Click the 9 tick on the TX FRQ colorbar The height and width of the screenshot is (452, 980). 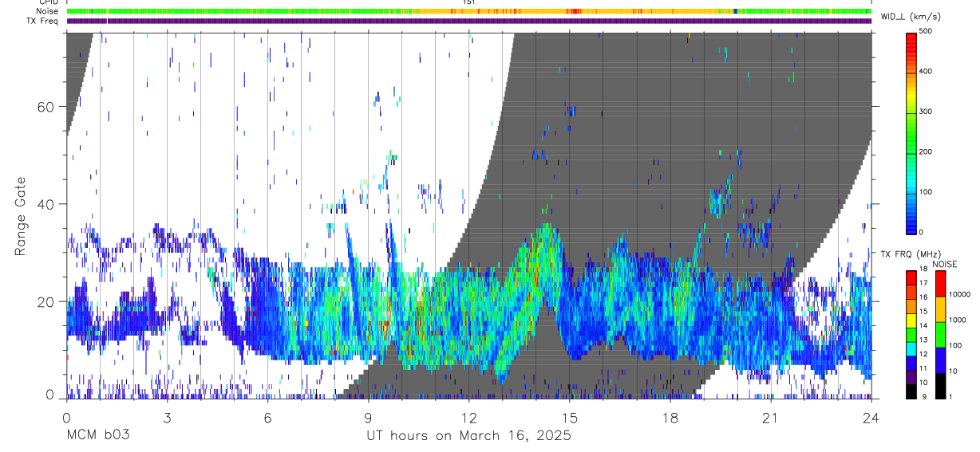(923, 396)
